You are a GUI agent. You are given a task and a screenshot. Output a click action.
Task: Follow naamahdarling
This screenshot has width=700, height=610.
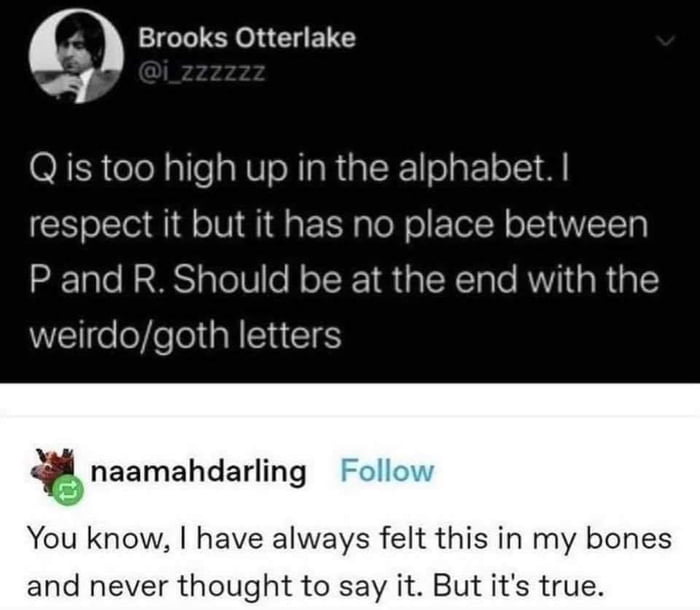(x=387, y=471)
